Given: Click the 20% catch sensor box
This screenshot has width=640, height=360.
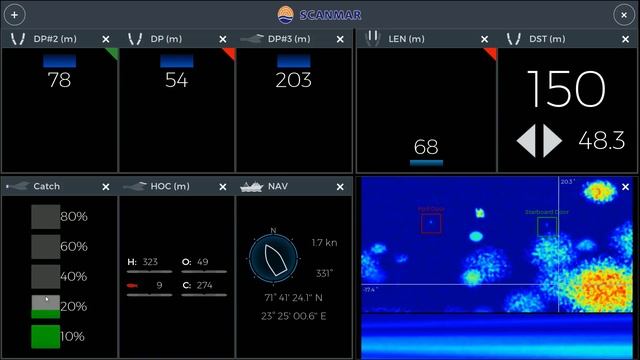Looking at the screenshot, I should (46, 307).
